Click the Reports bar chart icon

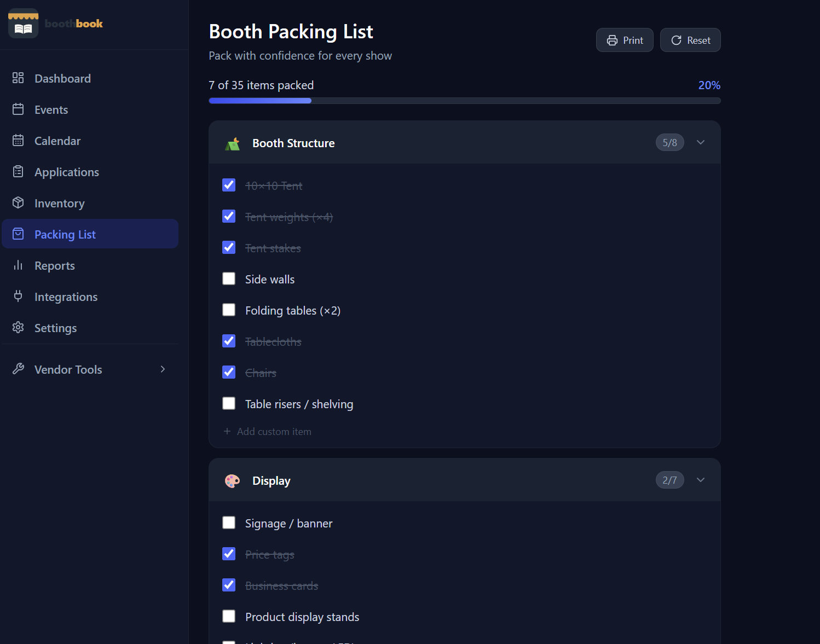[x=18, y=265]
